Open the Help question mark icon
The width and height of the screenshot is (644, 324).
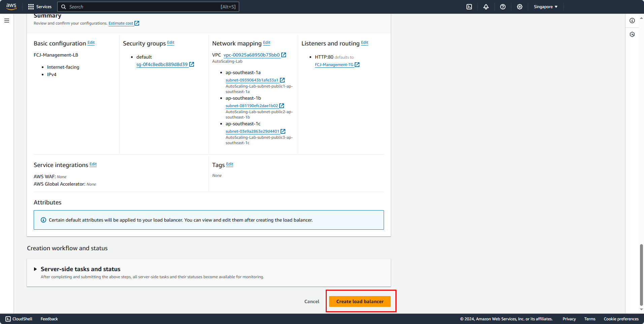tap(503, 7)
